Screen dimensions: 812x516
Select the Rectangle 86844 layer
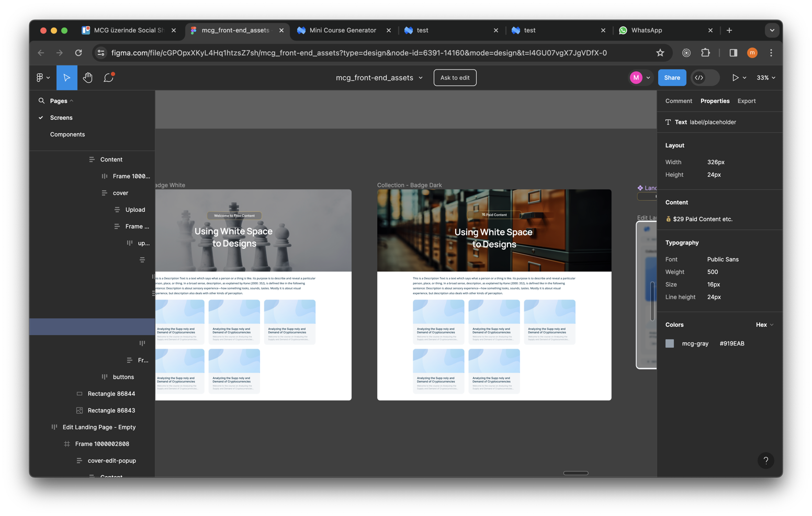pos(111,394)
